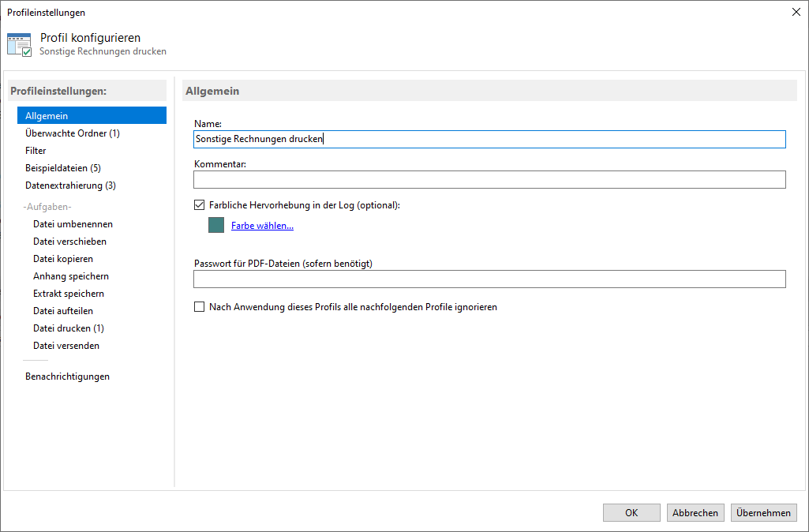This screenshot has height=532, width=809.
Task: Open the Datei verschieben task
Action: coord(69,242)
